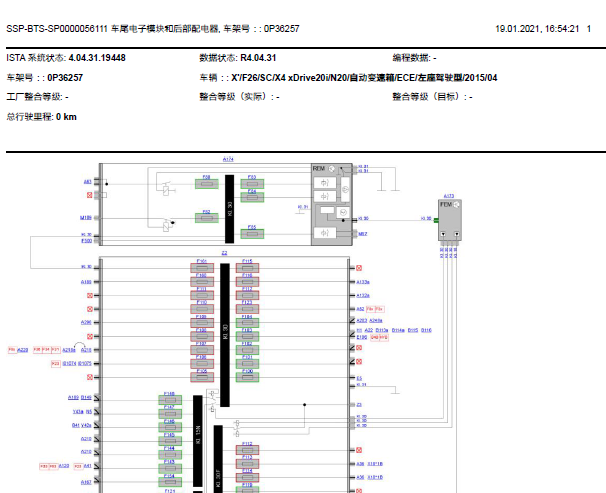The height and width of the screenshot is (493, 606).
Task: Select fuse F115 symbol in Z2
Action: click(x=247, y=268)
